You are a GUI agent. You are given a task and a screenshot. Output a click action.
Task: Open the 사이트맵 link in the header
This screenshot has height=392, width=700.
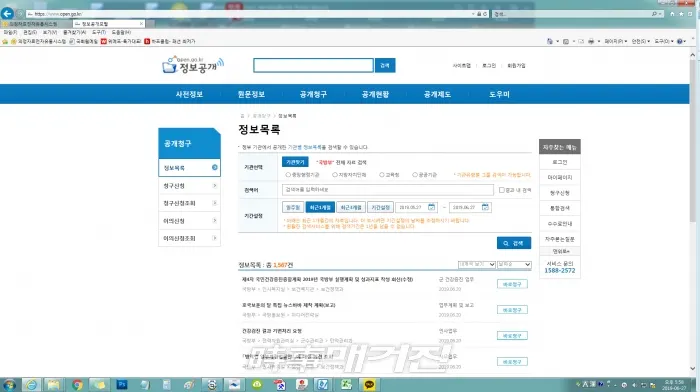(x=462, y=66)
